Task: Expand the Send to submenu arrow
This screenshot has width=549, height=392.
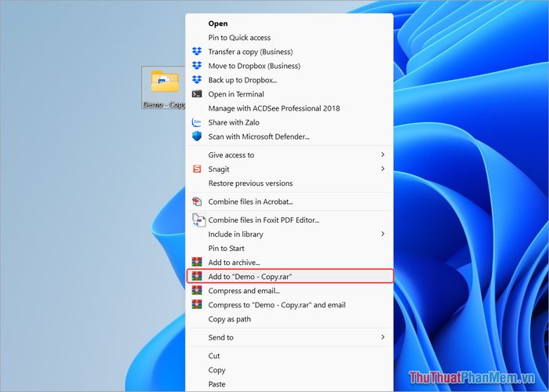Action: coord(383,337)
